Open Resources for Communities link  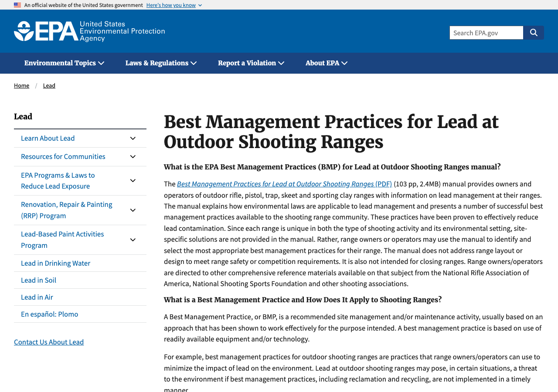point(63,156)
